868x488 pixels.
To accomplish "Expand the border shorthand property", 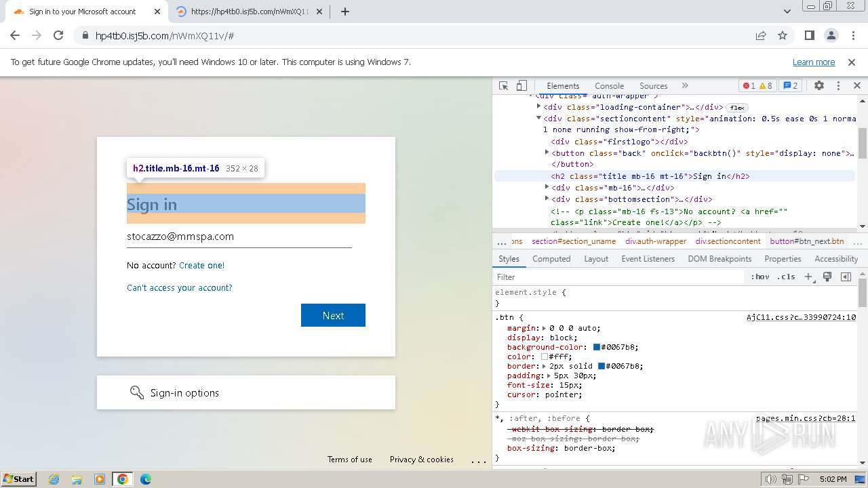I will tap(544, 366).
